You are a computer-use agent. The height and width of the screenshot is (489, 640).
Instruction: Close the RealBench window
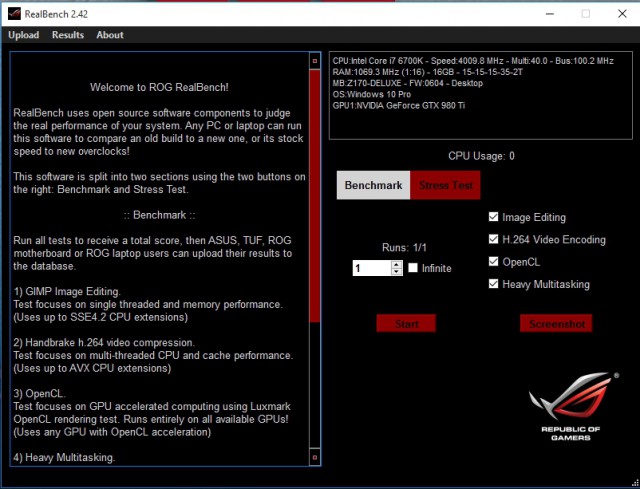622,14
